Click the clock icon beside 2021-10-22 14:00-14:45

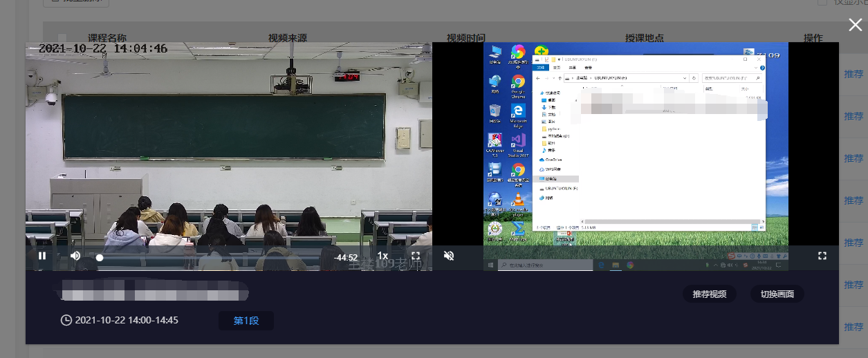pyautogui.click(x=66, y=320)
